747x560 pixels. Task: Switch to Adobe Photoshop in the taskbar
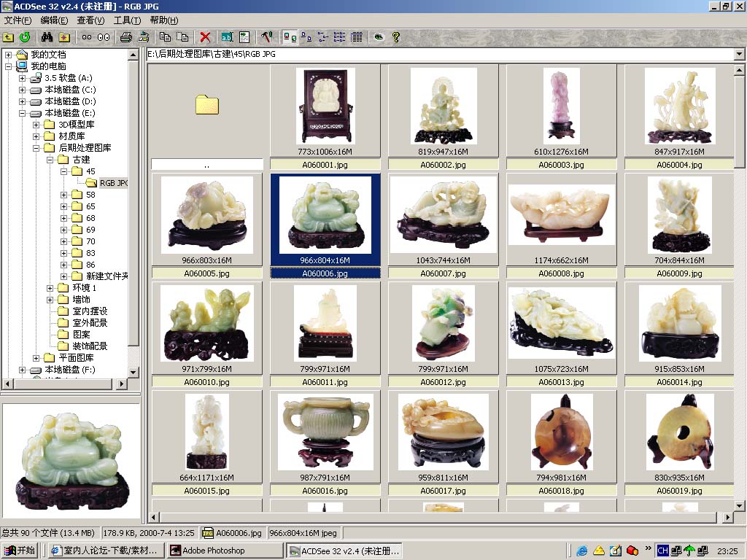(223, 551)
